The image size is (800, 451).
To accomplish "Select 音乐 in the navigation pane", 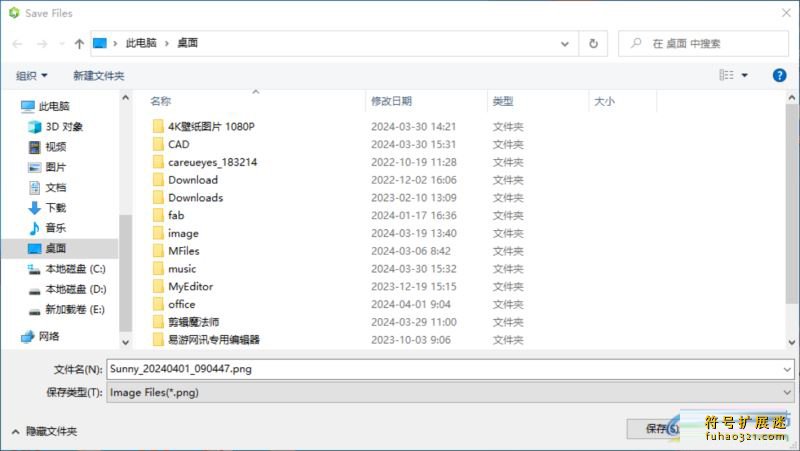I will 55,228.
